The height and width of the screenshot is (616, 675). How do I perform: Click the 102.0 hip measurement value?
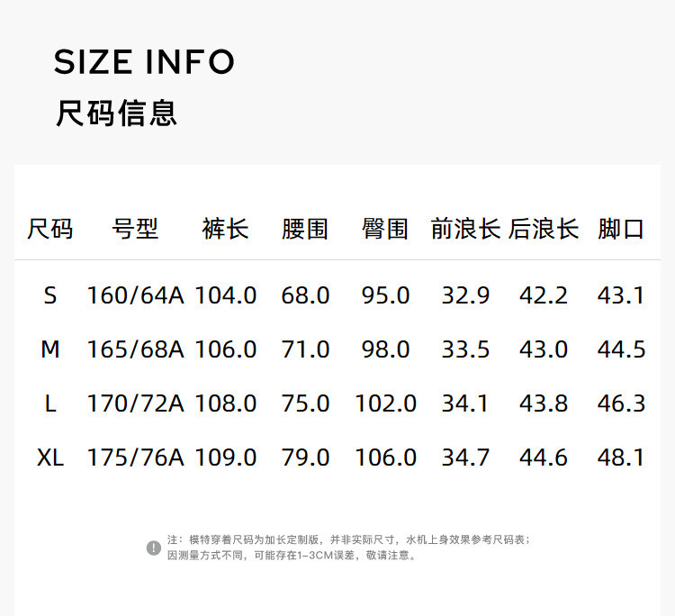click(x=385, y=403)
